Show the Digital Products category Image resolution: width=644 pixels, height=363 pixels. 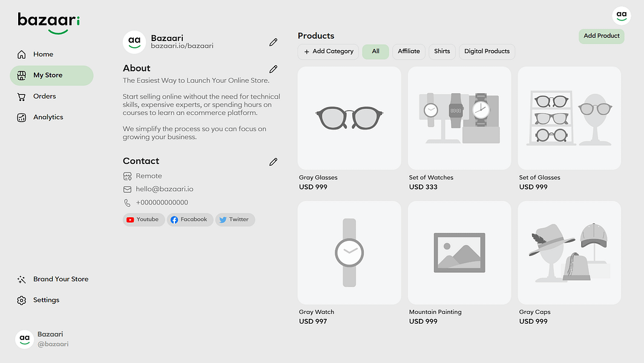487,51
